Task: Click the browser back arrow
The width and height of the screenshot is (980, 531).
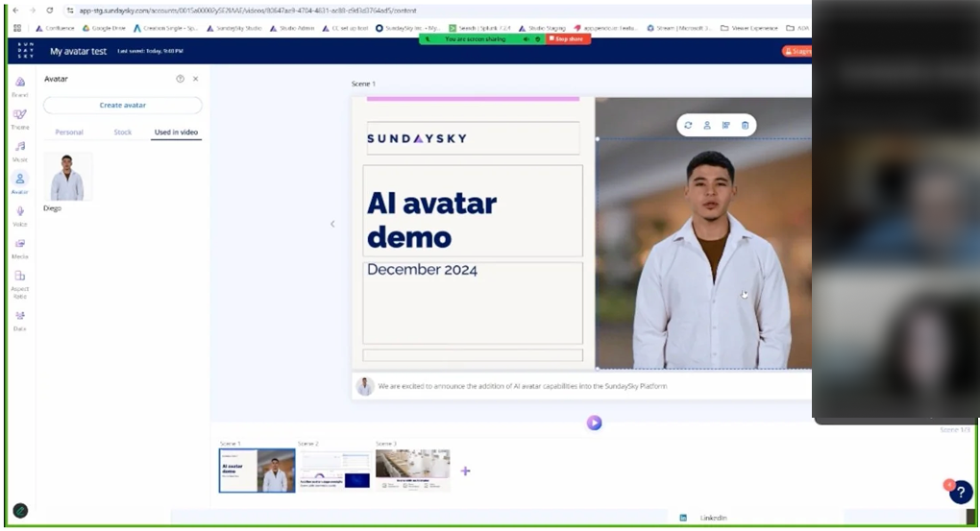Action: (x=15, y=10)
